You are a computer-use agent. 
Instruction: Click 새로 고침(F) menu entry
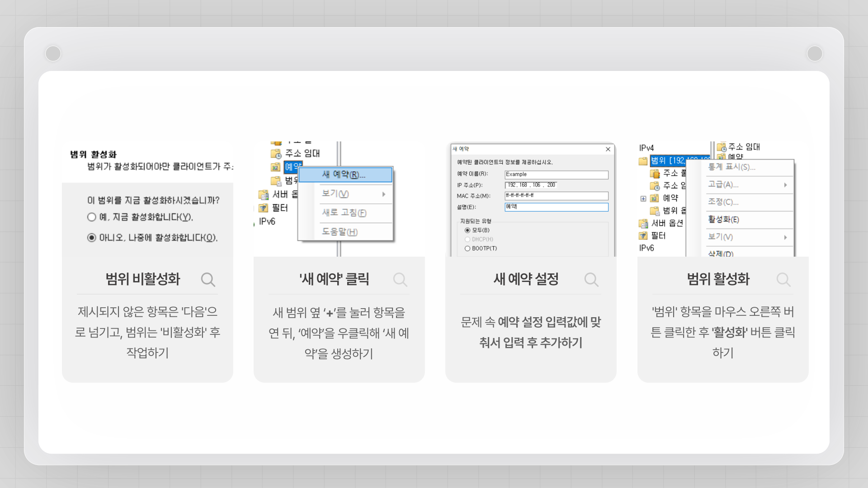[x=344, y=213]
